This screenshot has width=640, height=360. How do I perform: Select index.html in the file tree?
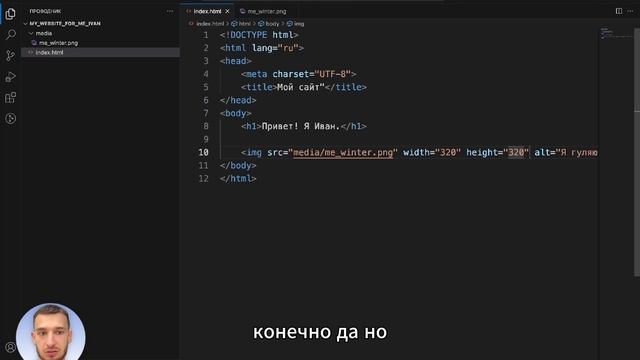[x=49, y=52]
